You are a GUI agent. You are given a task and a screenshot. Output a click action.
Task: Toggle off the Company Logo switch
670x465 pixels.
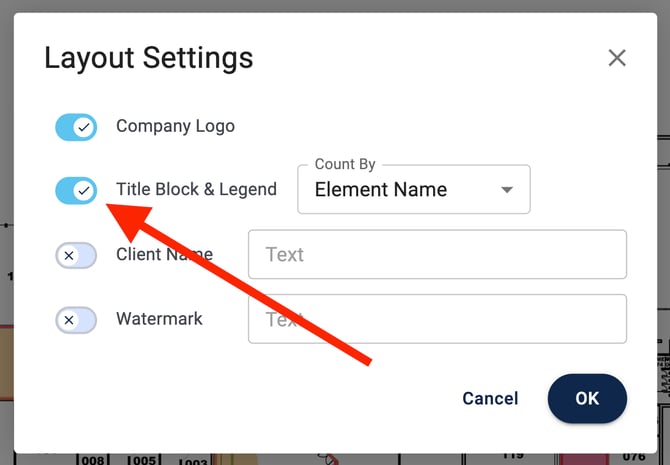tap(76, 127)
